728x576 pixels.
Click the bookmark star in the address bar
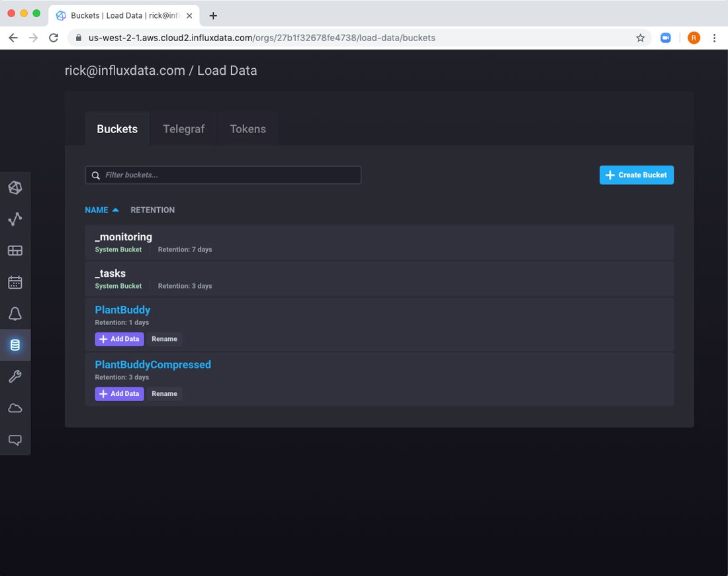coord(641,38)
